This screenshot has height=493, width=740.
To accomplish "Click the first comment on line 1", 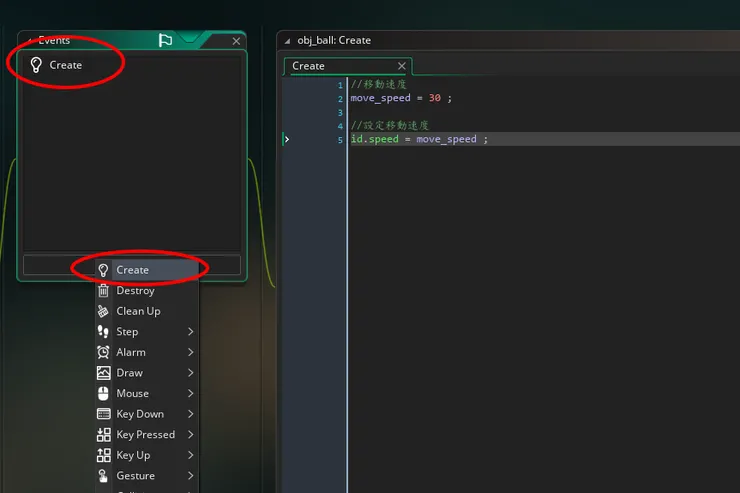I will 378,84.
